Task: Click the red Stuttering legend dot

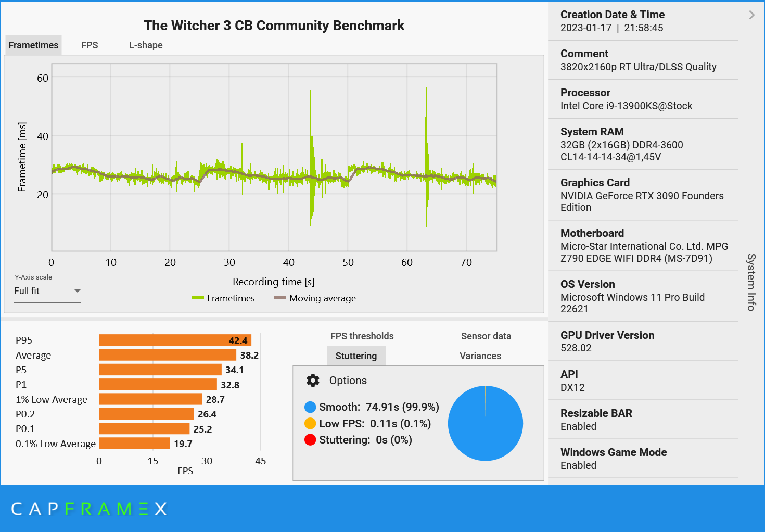Action: click(310, 440)
